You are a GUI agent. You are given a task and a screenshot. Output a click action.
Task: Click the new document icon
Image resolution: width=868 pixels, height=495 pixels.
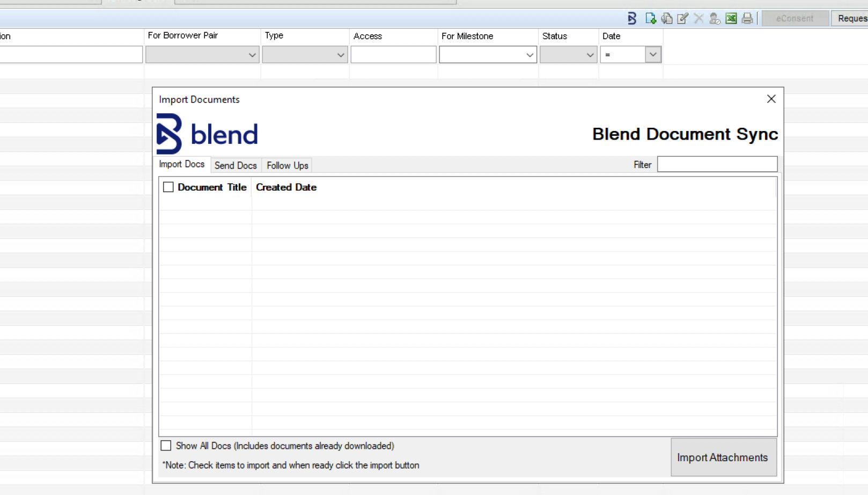651,18
